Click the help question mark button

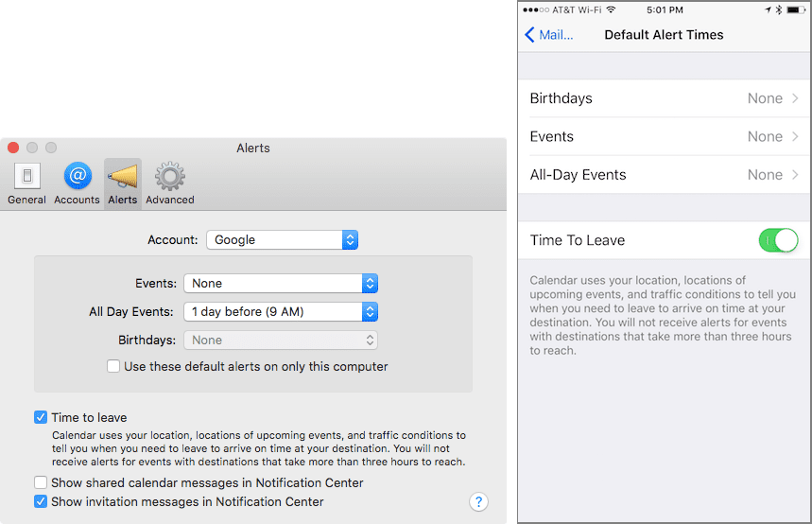(x=478, y=501)
